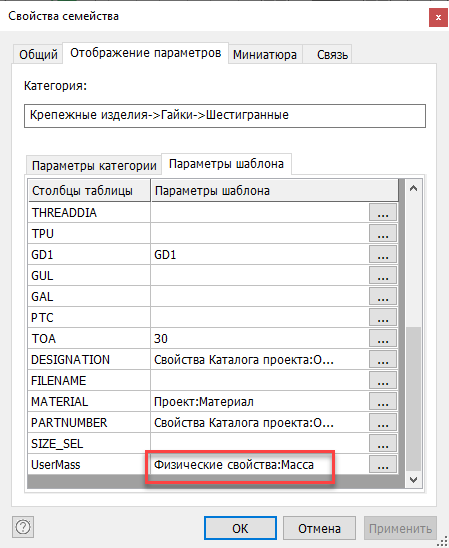Click the ellipsis button for SIZE_SEL row

tap(383, 443)
